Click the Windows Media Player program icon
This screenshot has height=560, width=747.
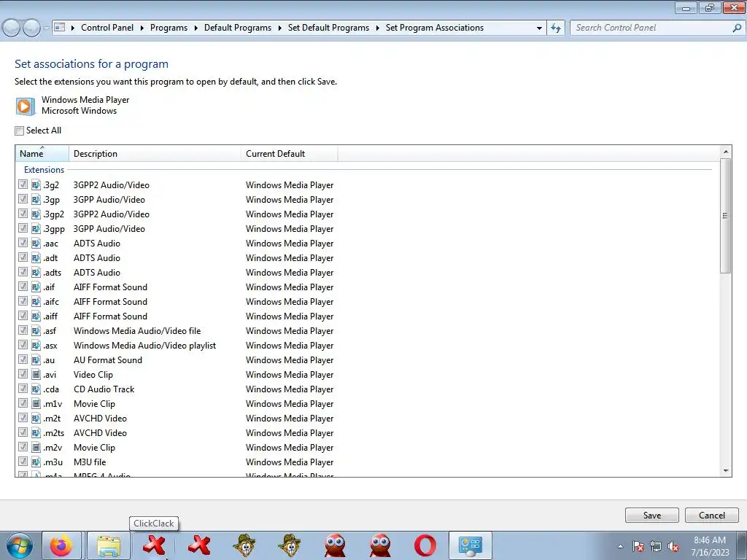(x=25, y=106)
